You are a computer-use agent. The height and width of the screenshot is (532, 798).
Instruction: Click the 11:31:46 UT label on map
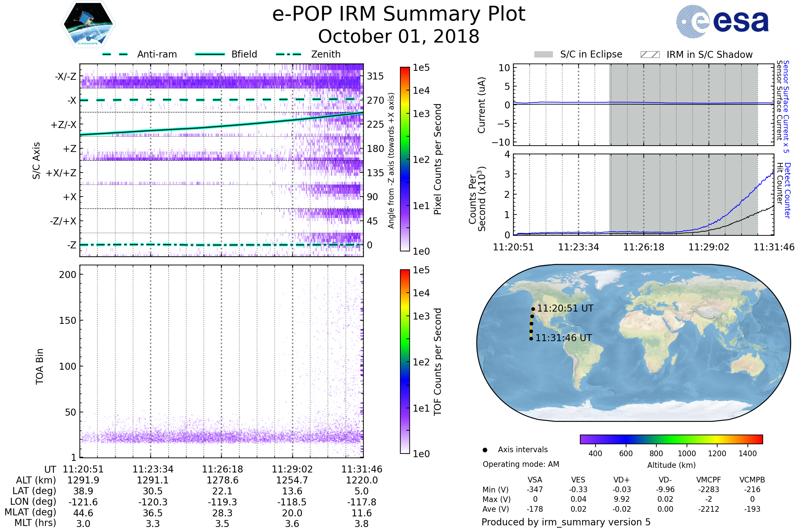564,338
